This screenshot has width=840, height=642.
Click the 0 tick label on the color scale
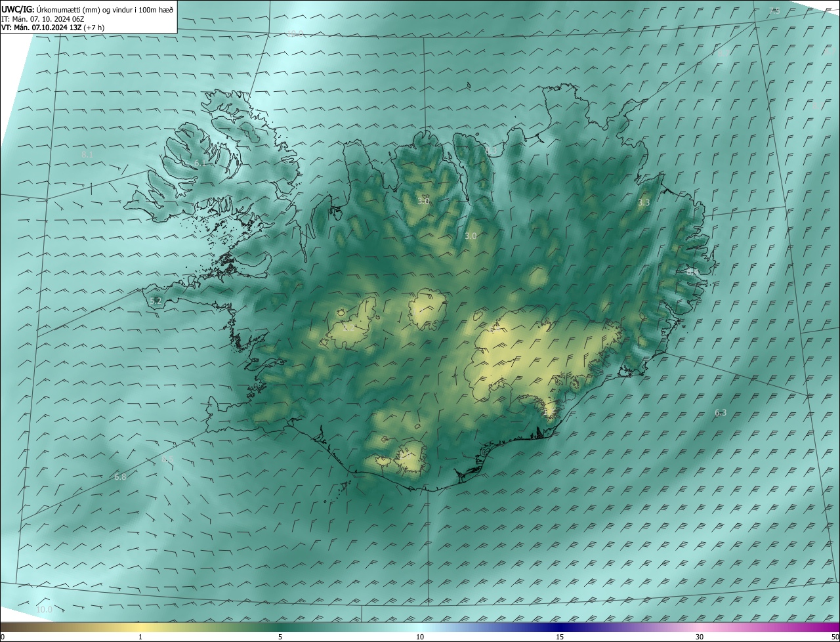(x=3, y=637)
